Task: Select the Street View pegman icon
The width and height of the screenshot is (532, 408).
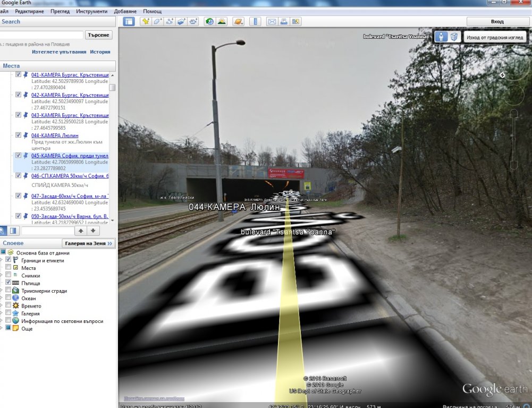Action: pos(441,37)
